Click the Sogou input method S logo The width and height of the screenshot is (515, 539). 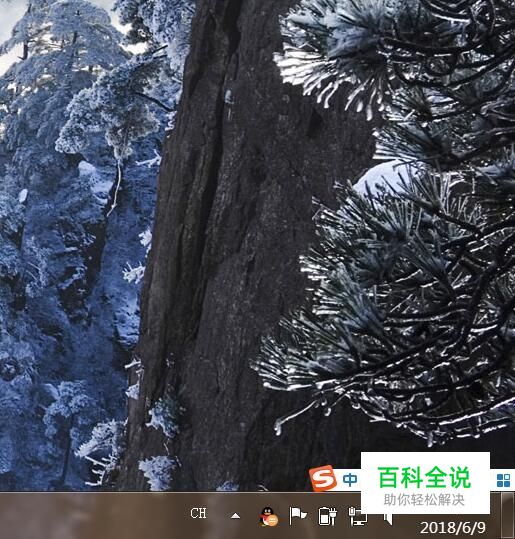[x=322, y=478]
